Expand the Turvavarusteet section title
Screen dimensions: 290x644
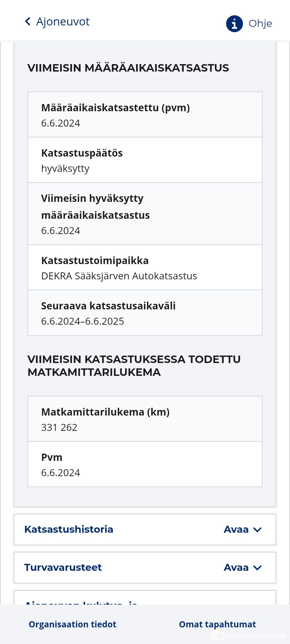(x=63, y=567)
